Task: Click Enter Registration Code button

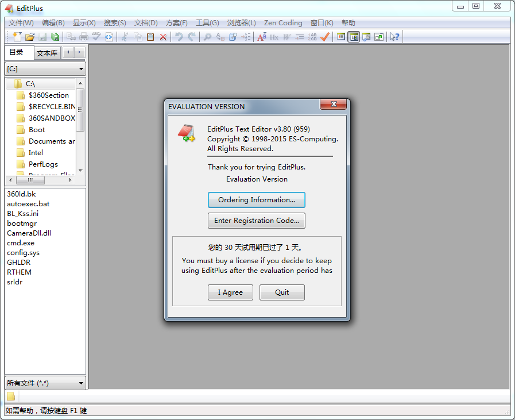Action: tap(256, 221)
